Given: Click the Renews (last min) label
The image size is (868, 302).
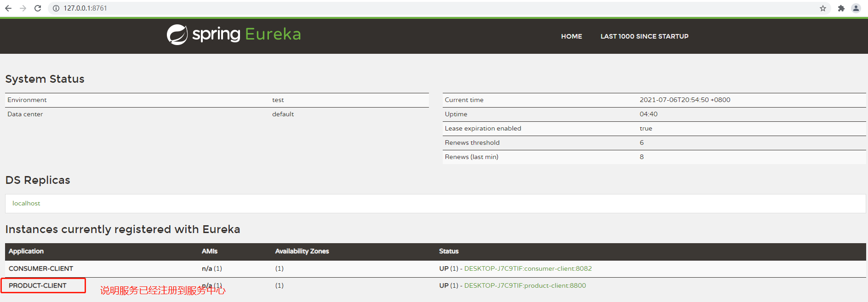Looking at the screenshot, I should (x=472, y=157).
